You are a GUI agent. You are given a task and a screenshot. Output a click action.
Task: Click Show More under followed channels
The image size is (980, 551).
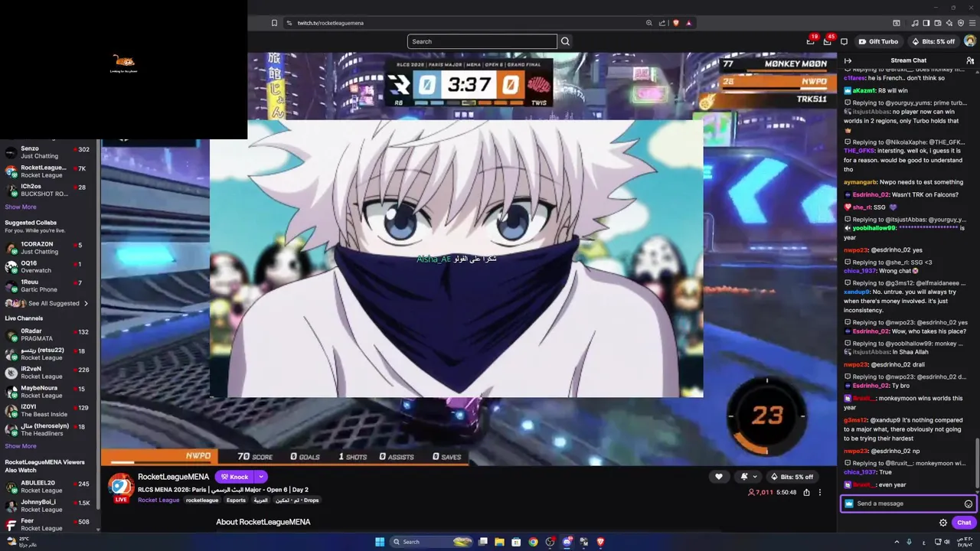(21, 207)
